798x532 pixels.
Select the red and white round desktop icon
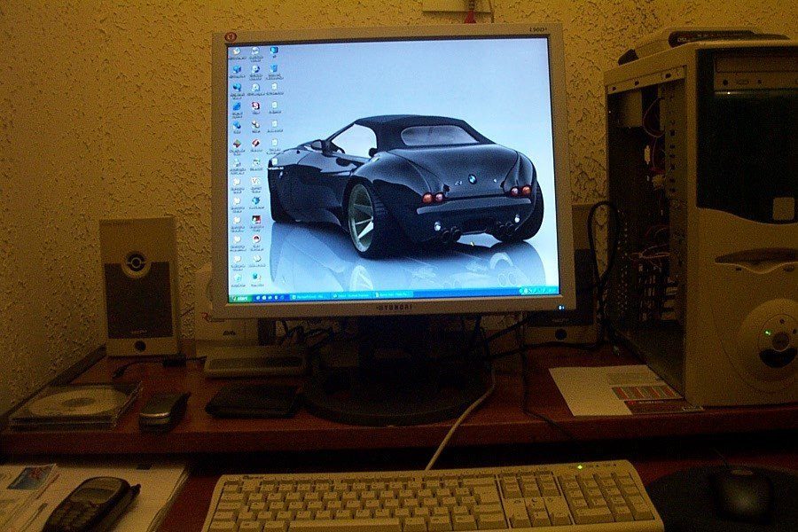coord(256,239)
